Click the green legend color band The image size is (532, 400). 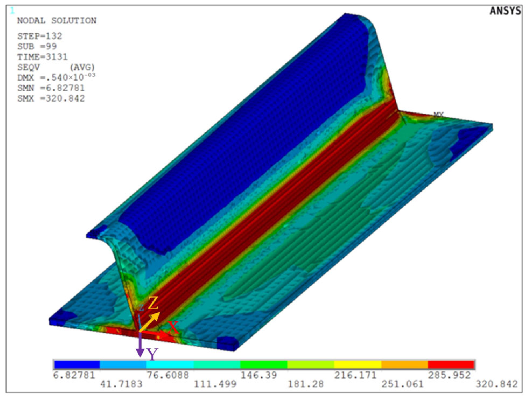click(264, 365)
